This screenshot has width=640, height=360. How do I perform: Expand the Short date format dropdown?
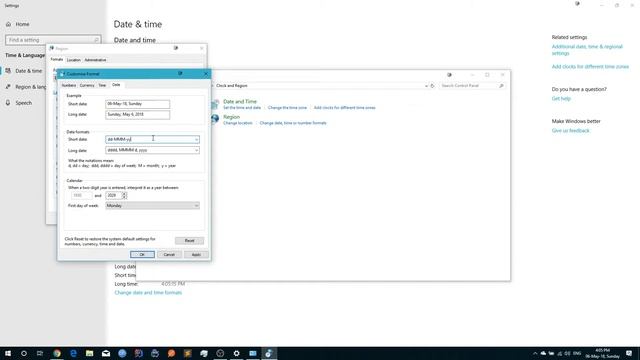196,140
